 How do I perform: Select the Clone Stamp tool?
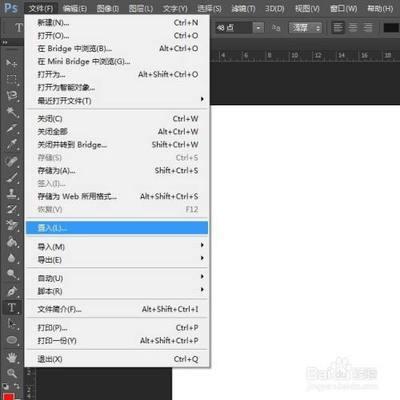pyautogui.click(x=12, y=193)
